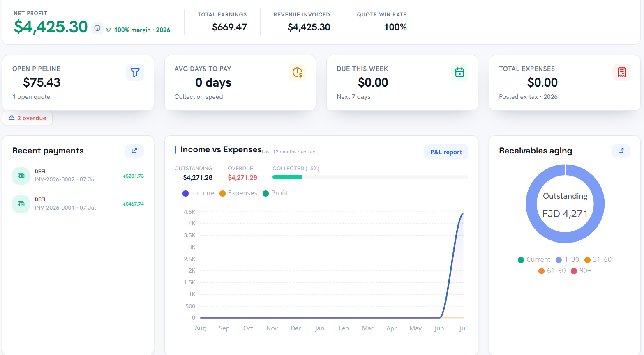This screenshot has height=355, width=644.
Task: Click INV-2026-0001 · 07 Jul text
Action: tap(65, 208)
